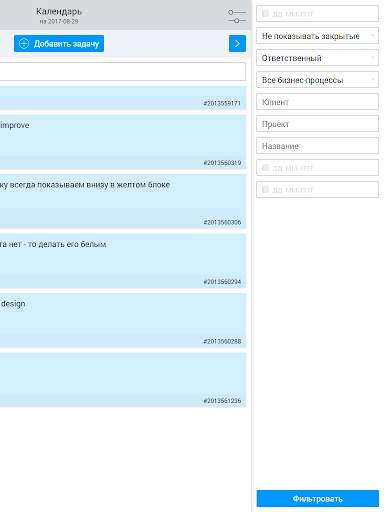This screenshot has height=512, width=384.
Task: Expand the Все бизнес-процессы dropdown
Action: coord(317,80)
